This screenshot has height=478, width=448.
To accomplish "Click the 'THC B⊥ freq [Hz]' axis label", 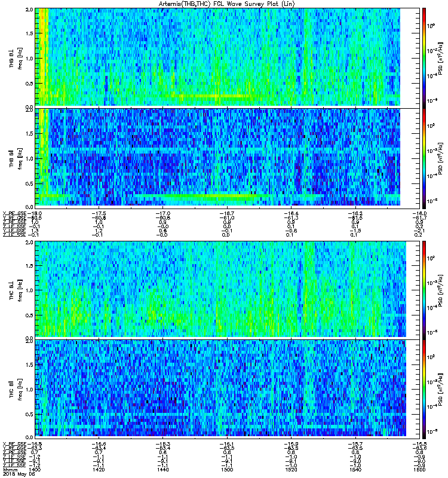I will point(16,290).
